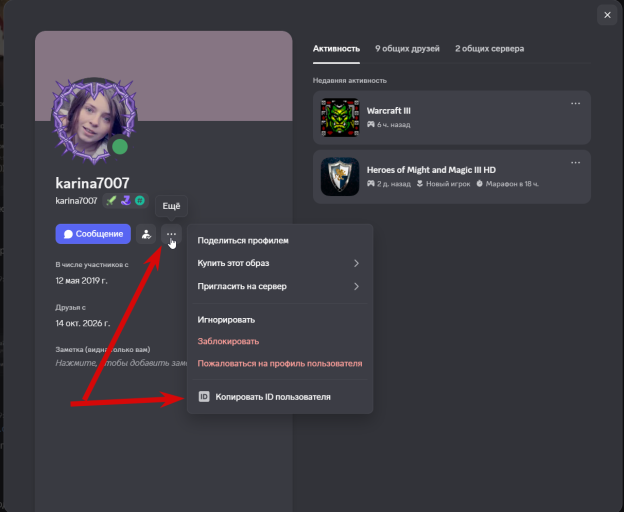The height and width of the screenshot is (512, 624).
Task: Click the small username karina7007 text
Action: point(76,201)
